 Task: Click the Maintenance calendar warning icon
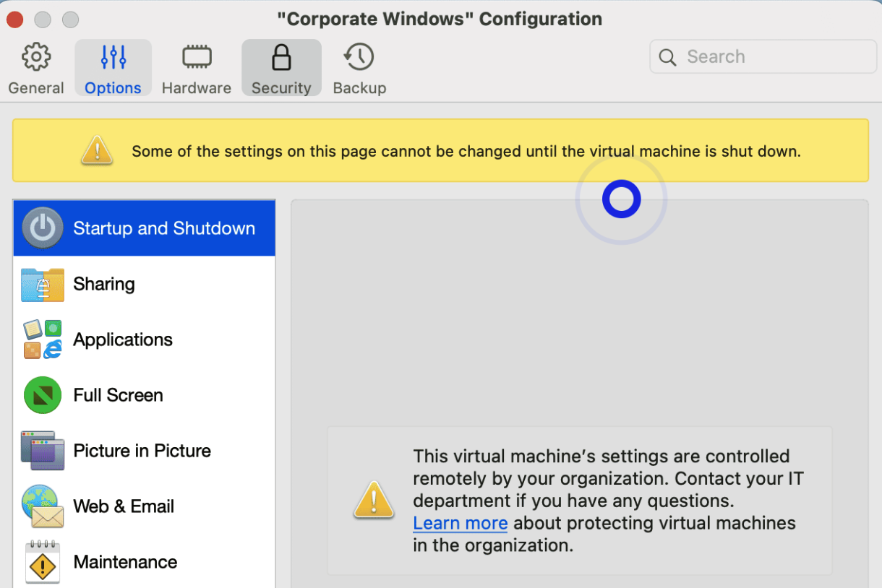coord(43,562)
